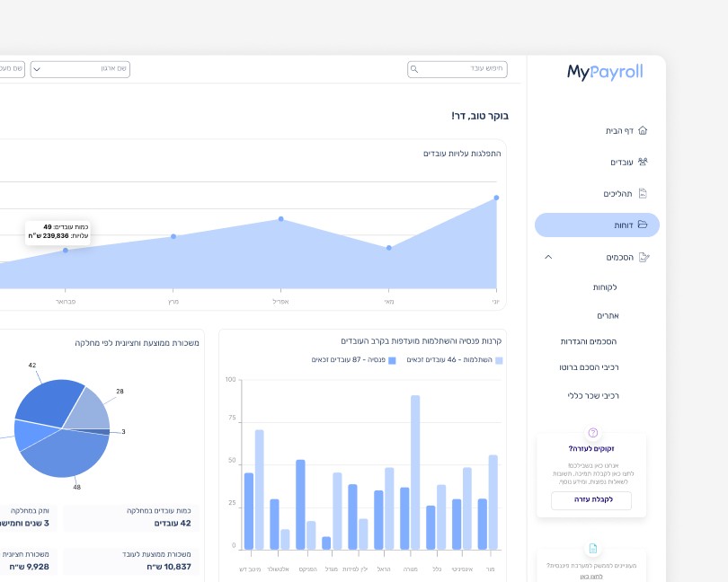
Task: Open the partially visible dropdown at top left
Action: point(12,69)
